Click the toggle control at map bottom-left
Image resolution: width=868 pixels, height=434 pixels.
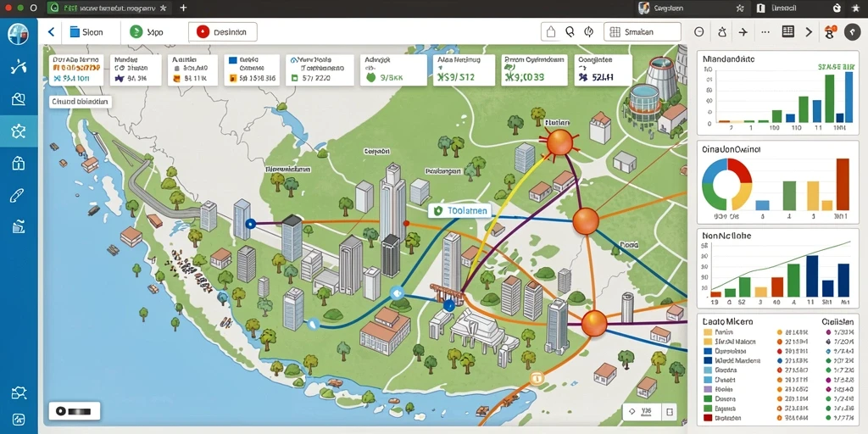(75, 411)
